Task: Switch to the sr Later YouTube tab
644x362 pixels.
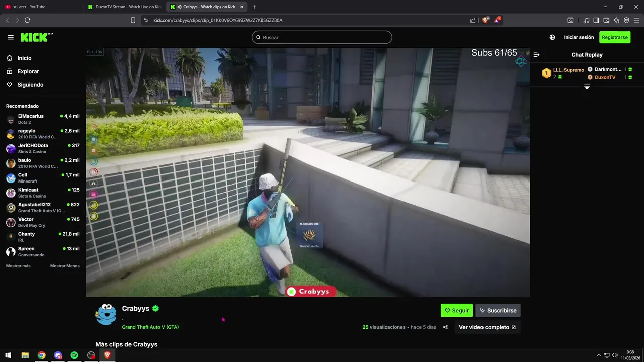Action: tap(41, 7)
